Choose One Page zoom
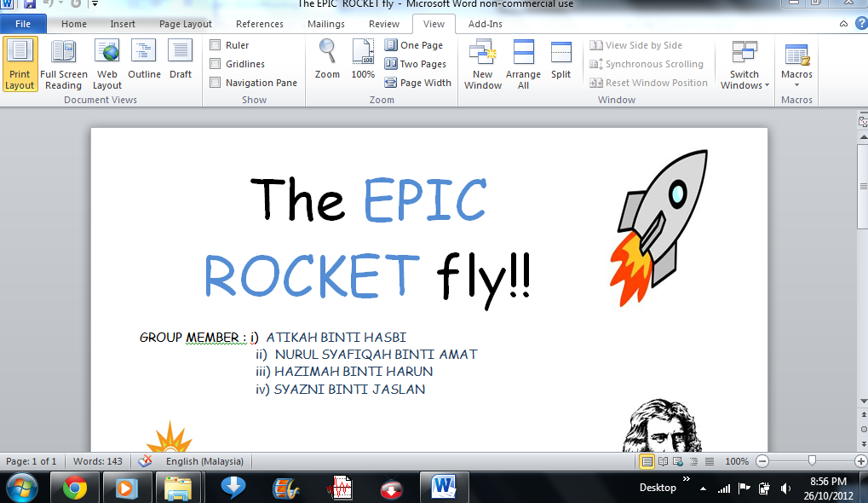 [x=414, y=45]
